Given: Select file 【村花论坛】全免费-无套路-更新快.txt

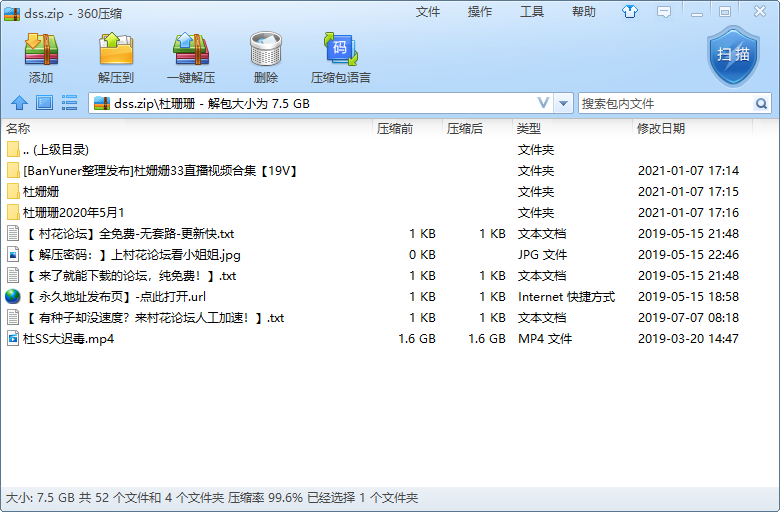Looking at the screenshot, I should click(128, 233).
